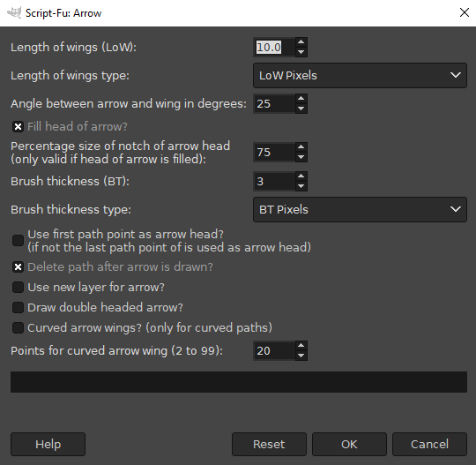The image size is (476, 465).
Task: Click the progress bar area above buttons
Action: point(239,382)
